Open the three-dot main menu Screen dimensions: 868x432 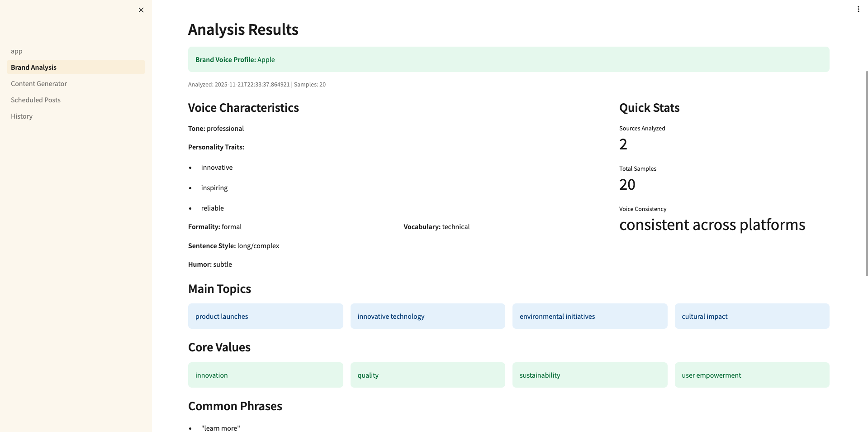tap(858, 9)
